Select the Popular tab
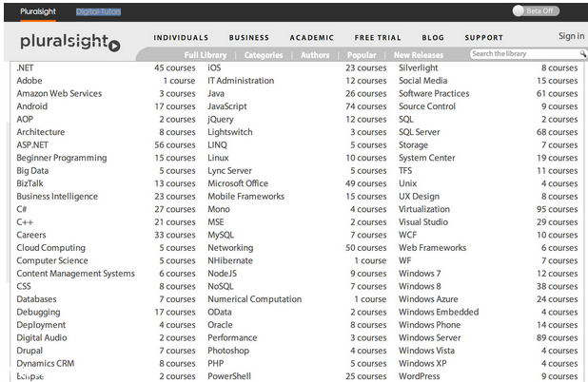The image size is (588, 382). click(362, 55)
